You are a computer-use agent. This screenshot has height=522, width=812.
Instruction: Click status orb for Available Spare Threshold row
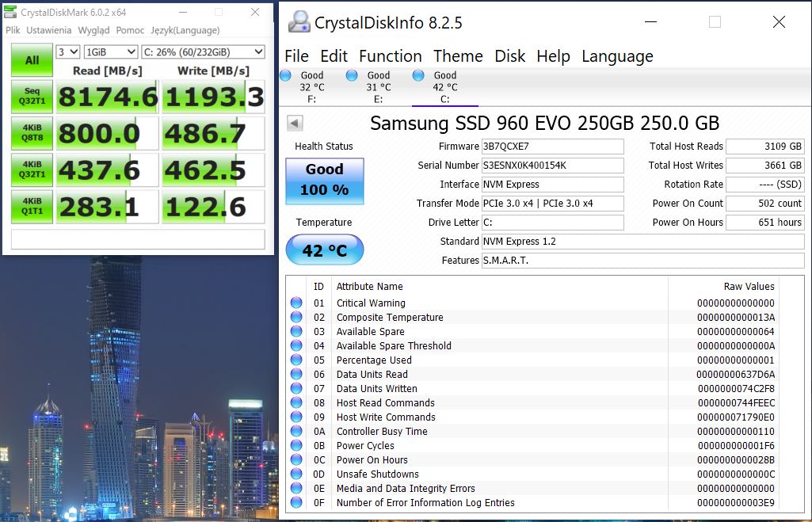[x=296, y=345]
